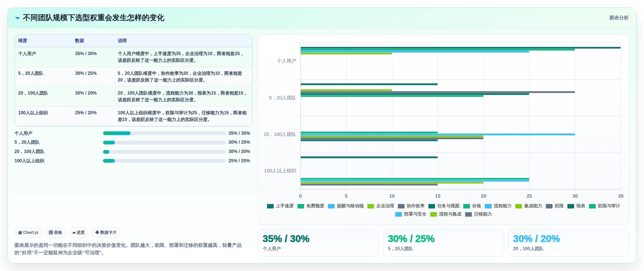Click the 5，20人团队 chart axis label
Screen dimensions: 644x271
pyautogui.click(x=283, y=98)
